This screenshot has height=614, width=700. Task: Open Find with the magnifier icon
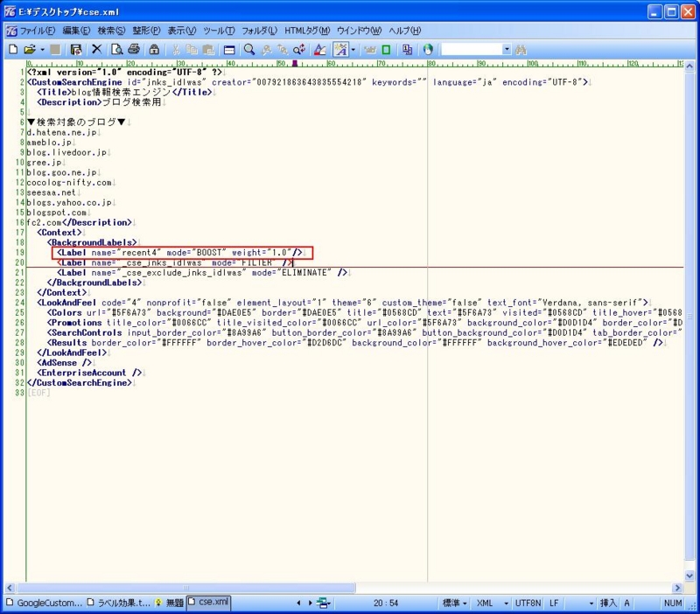(x=249, y=49)
